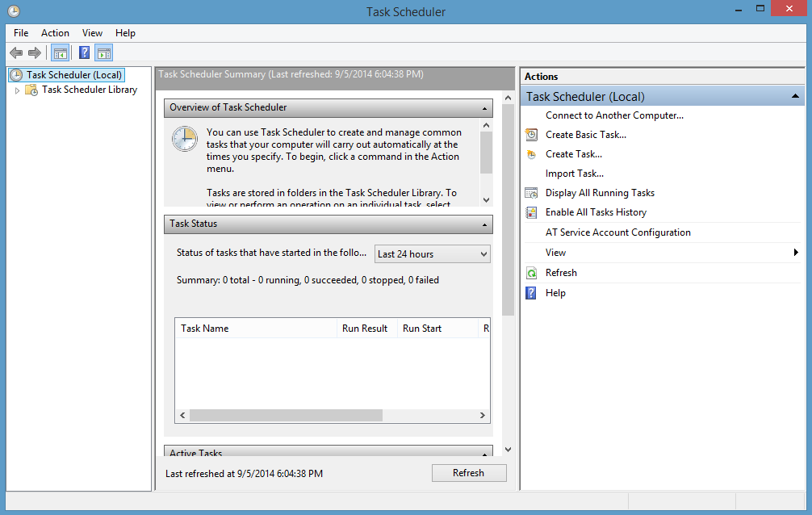Screen dimensions: 812x515
Task: Click Import Task... action
Action: (575, 174)
